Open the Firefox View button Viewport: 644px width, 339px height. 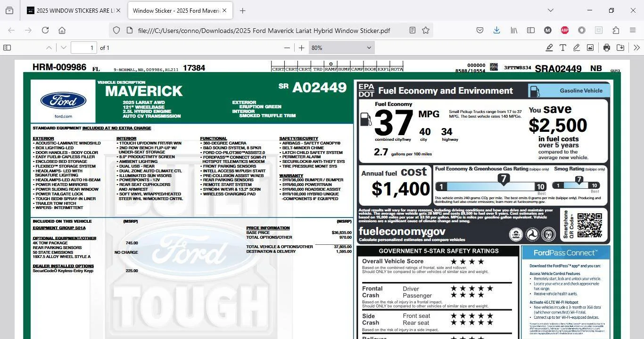coord(9,10)
